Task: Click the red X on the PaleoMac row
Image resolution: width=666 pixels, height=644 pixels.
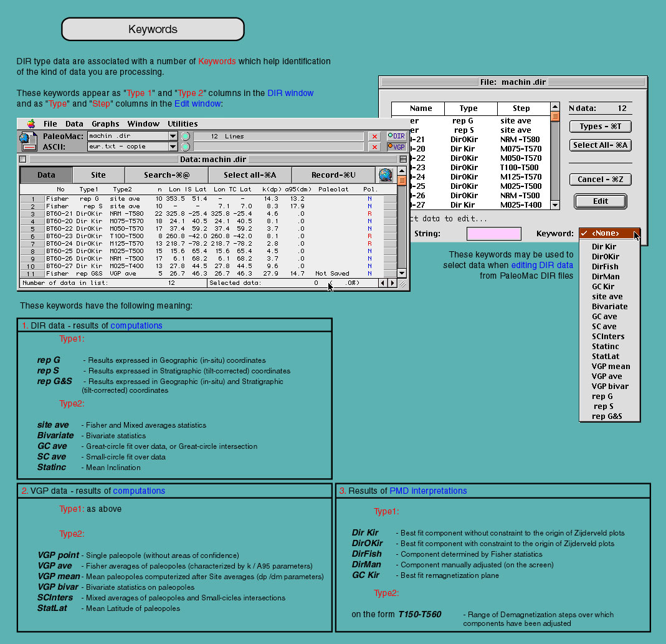Action: pos(374,136)
